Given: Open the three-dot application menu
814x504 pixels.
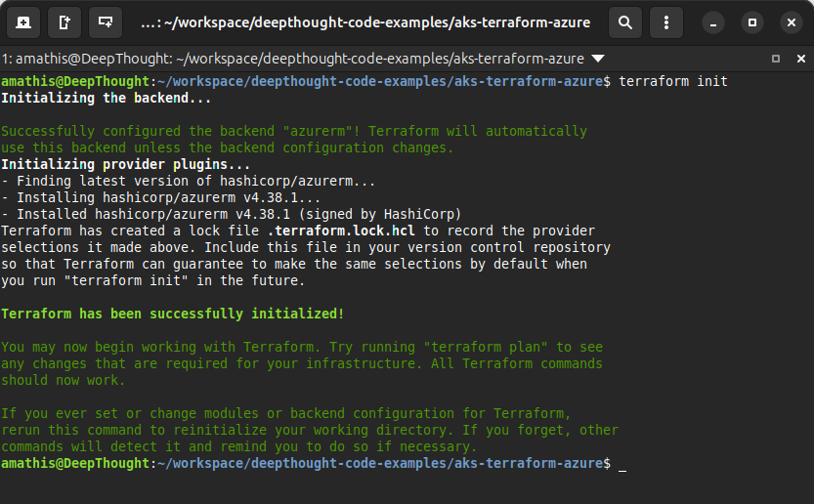Looking at the screenshot, I should click(666, 22).
